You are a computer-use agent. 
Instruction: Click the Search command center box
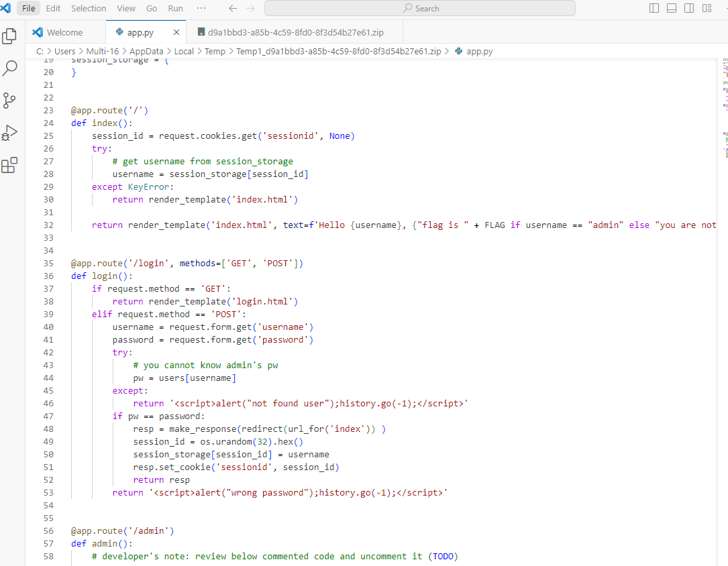[x=420, y=8]
